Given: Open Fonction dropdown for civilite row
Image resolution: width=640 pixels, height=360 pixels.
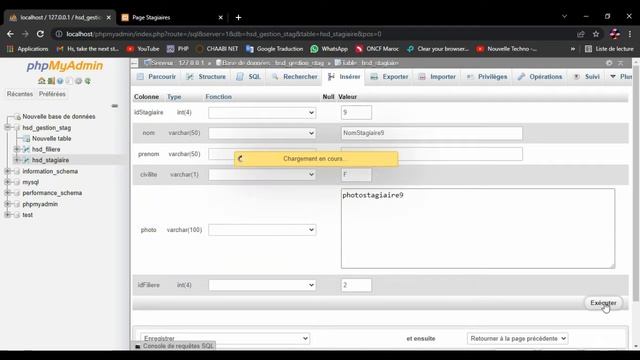Looking at the screenshot, I should click(x=262, y=175).
